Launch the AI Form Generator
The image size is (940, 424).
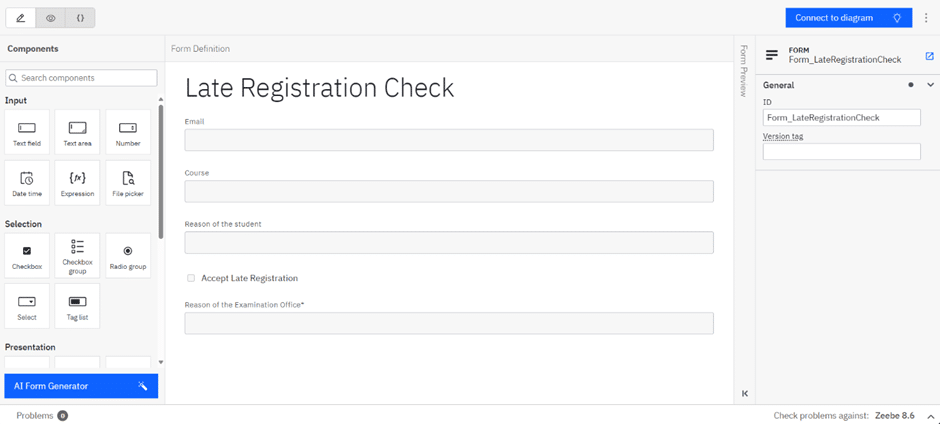pos(81,386)
